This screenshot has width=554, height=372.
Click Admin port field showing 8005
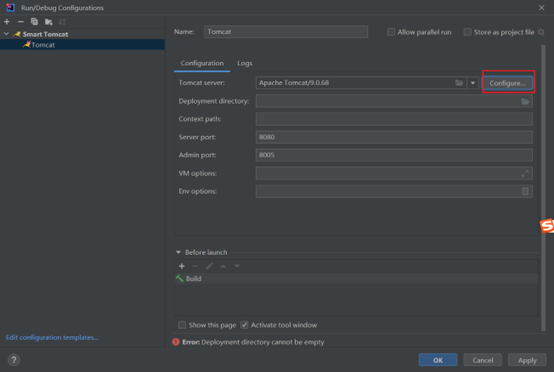point(394,155)
